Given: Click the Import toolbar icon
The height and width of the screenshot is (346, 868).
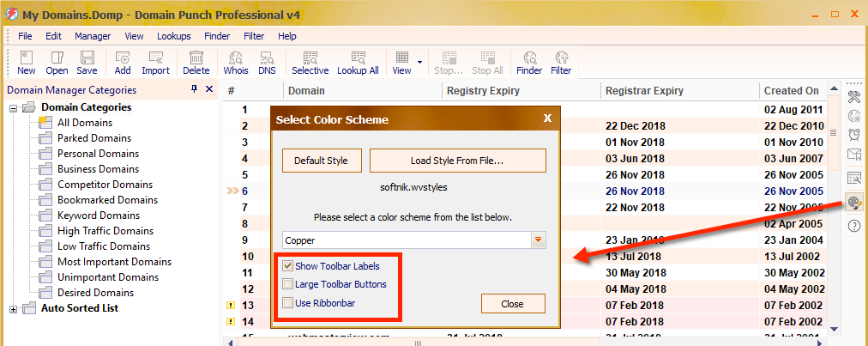Looking at the screenshot, I should pos(155,63).
